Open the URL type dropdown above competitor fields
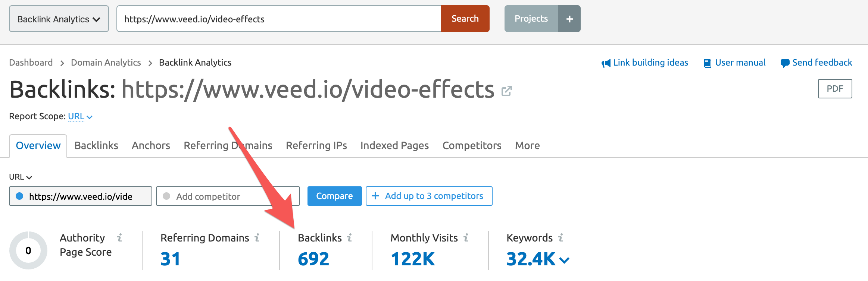 click(x=21, y=177)
